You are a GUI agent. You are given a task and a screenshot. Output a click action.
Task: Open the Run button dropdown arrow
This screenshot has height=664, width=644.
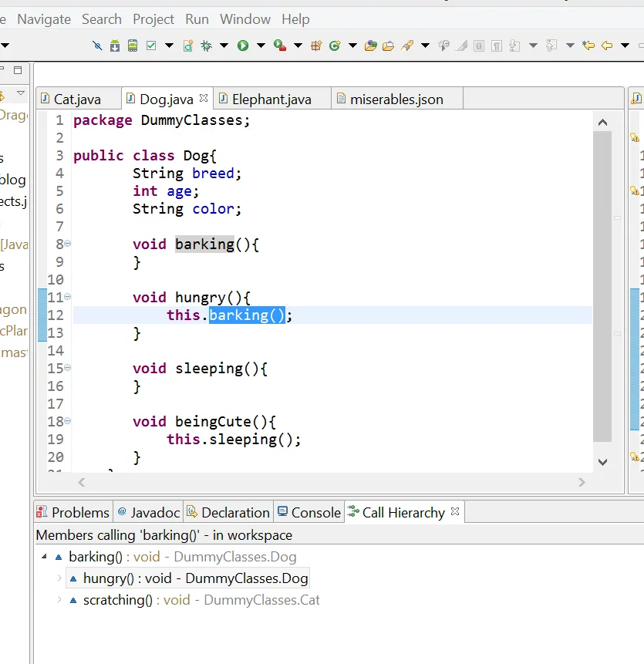coord(260,46)
